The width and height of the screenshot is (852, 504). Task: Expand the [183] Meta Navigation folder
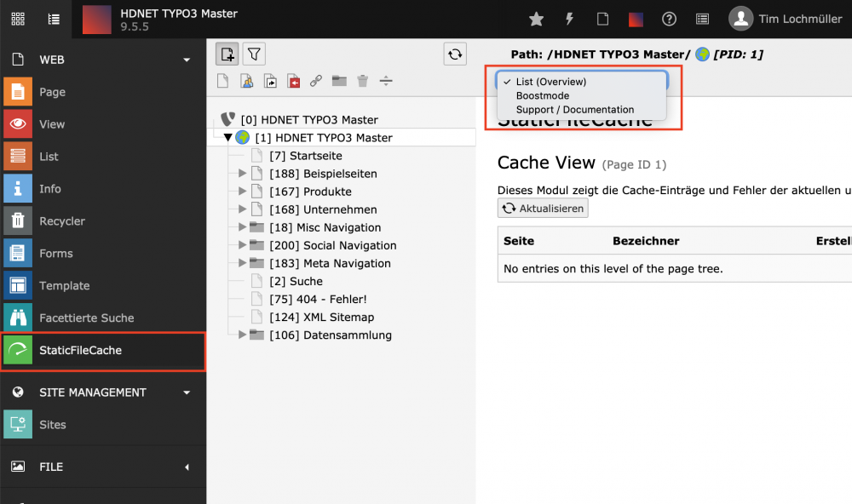click(x=242, y=263)
